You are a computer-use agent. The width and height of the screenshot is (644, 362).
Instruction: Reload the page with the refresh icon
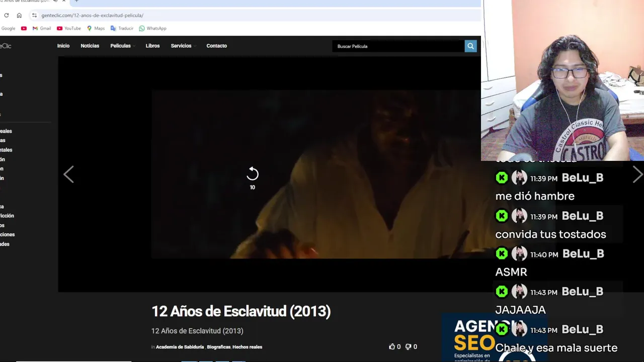point(7,16)
